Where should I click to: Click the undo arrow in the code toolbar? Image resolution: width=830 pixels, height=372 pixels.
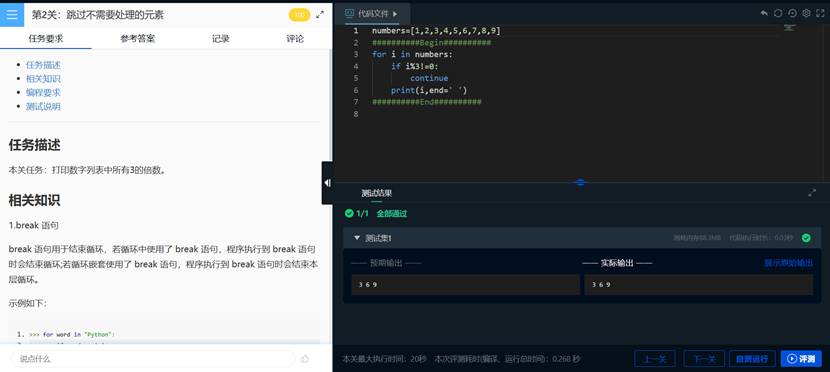click(x=764, y=13)
